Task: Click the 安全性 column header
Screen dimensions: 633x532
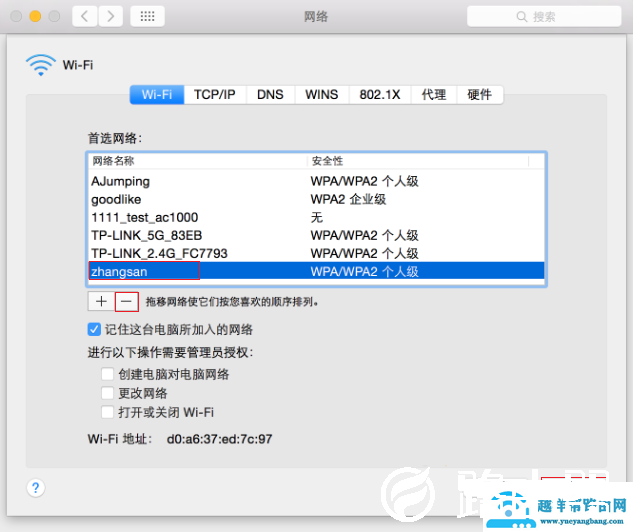Action: (418, 161)
